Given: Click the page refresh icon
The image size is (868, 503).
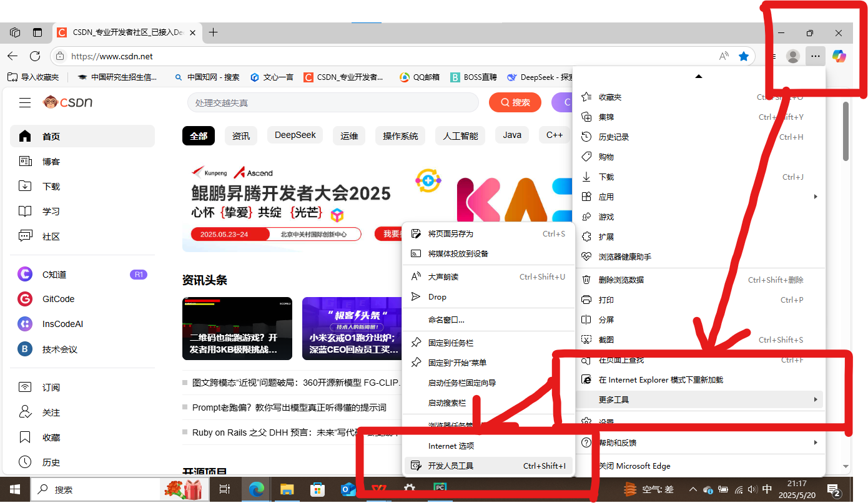Looking at the screenshot, I should pyautogui.click(x=35, y=56).
